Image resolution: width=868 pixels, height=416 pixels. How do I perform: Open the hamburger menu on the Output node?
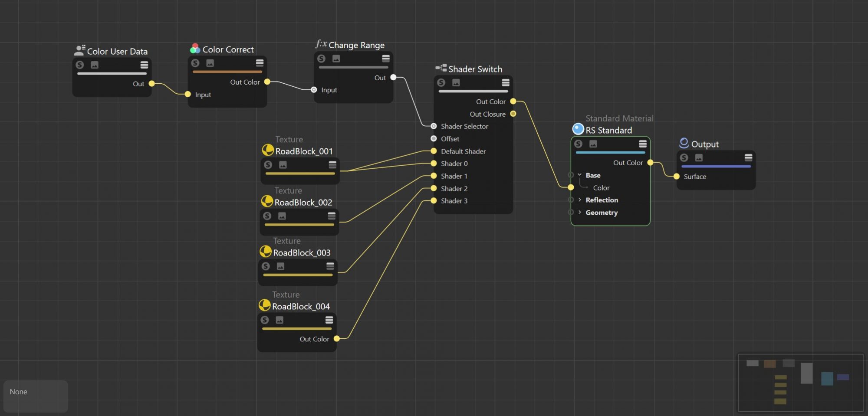(748, 158)
